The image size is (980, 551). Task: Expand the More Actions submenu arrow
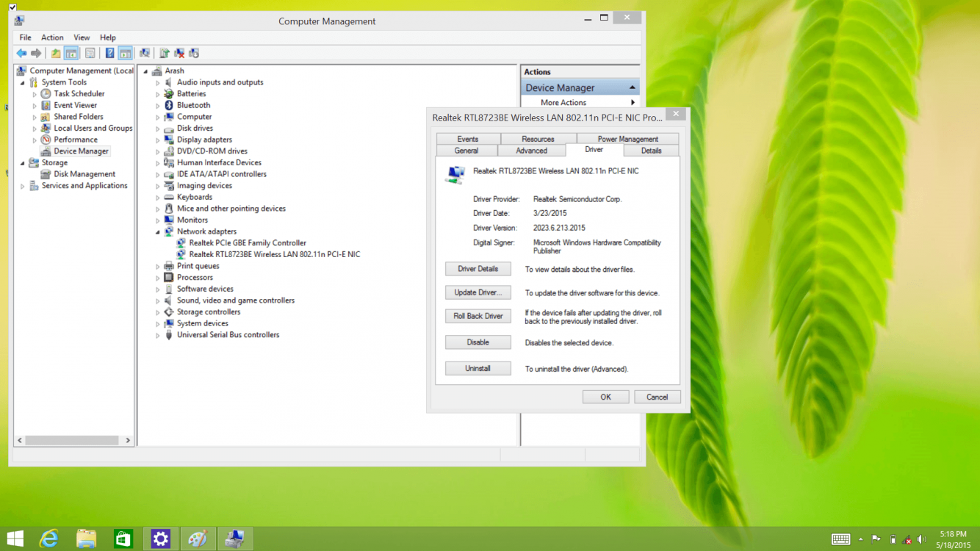(633, 103)
